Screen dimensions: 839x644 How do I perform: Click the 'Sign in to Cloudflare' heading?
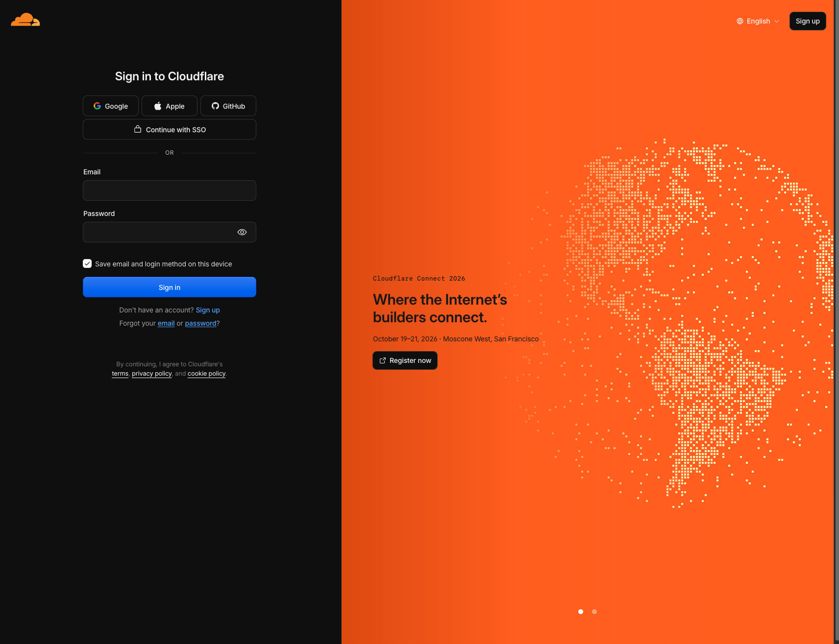(170, 76)
